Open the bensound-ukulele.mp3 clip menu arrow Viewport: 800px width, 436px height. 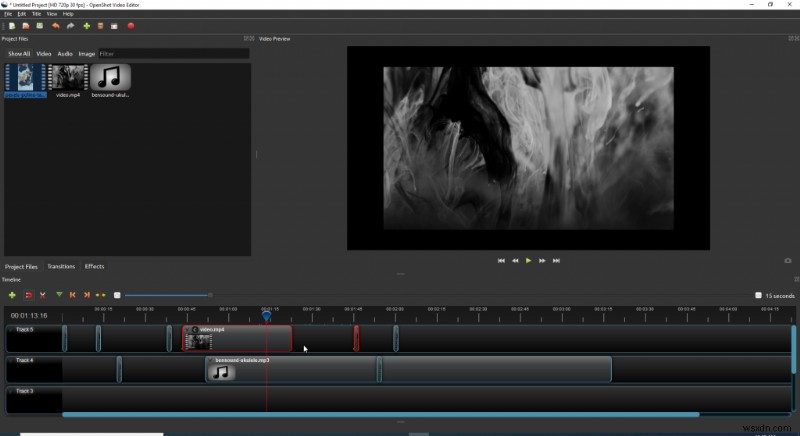point(211,360)
